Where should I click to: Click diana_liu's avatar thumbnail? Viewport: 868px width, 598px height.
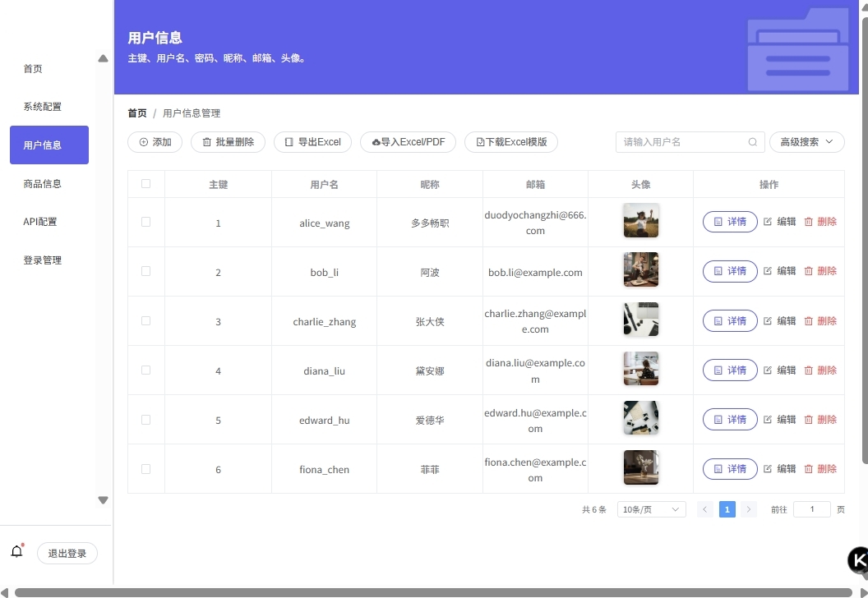click(x=640, y=370)
